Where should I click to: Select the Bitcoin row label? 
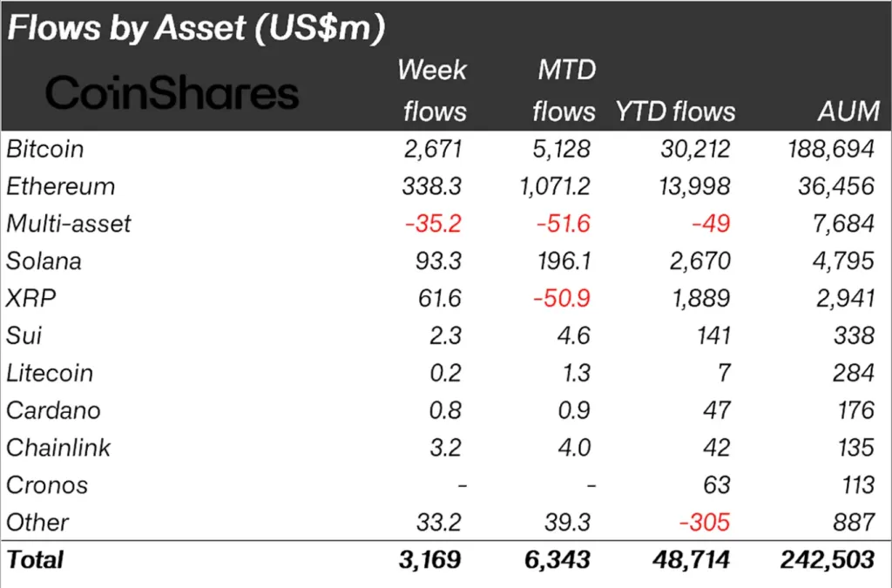click(45, 149)
